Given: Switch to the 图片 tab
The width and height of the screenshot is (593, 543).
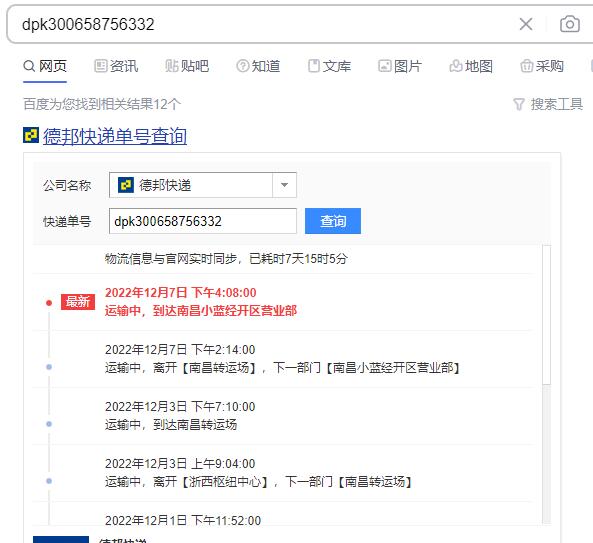Looking at the screenshot, I should point(400,66).
